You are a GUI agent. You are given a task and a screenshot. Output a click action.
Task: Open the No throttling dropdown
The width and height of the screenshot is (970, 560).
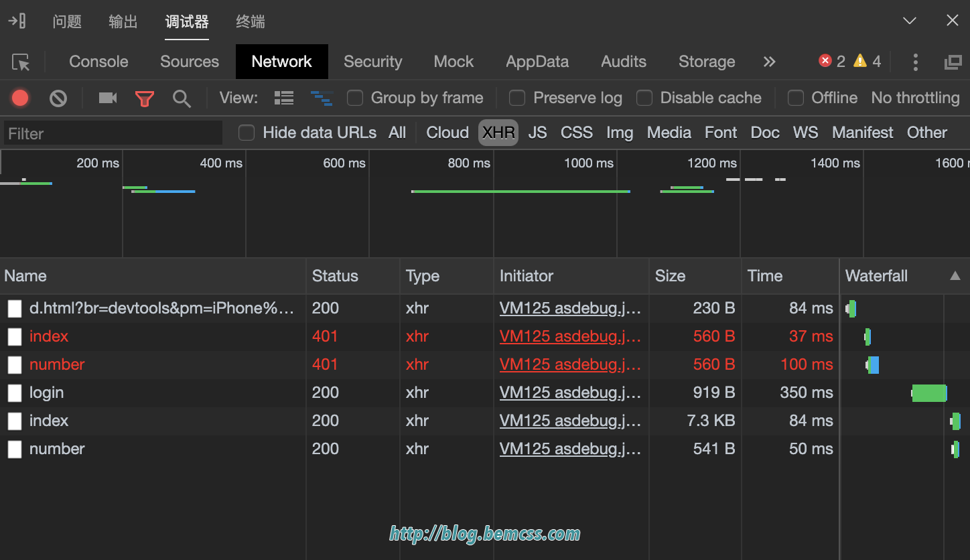(x=915, y=98)
